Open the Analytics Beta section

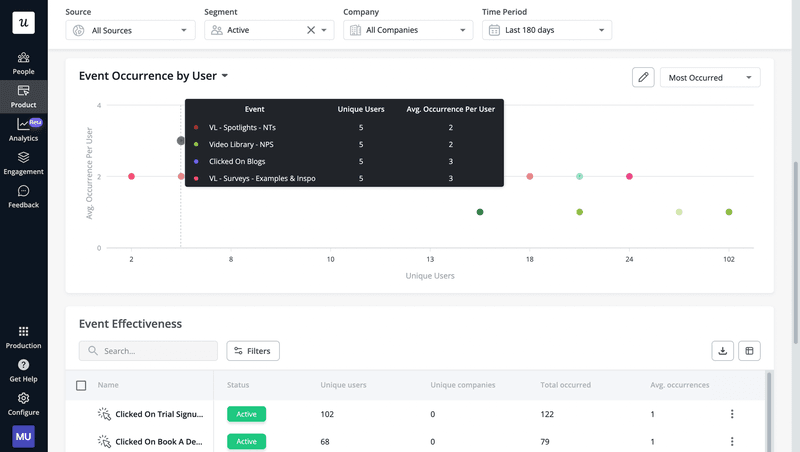pyautogui.click(x=23, y=130)
